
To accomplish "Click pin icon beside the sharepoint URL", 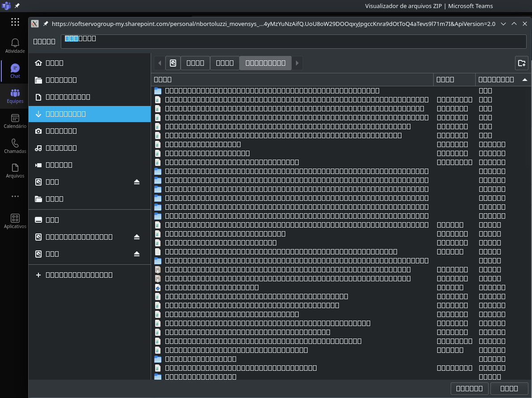I will click(x=46, y=24).
